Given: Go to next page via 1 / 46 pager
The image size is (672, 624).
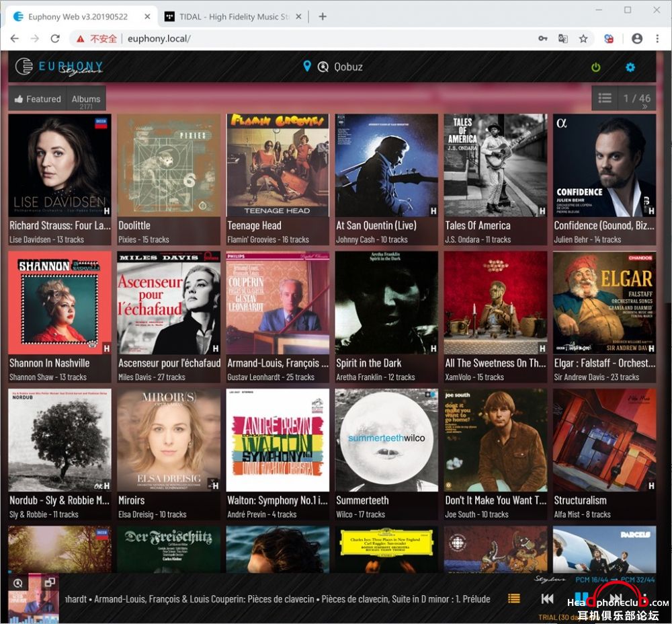Looking at the screenshot, I should 637,99.
